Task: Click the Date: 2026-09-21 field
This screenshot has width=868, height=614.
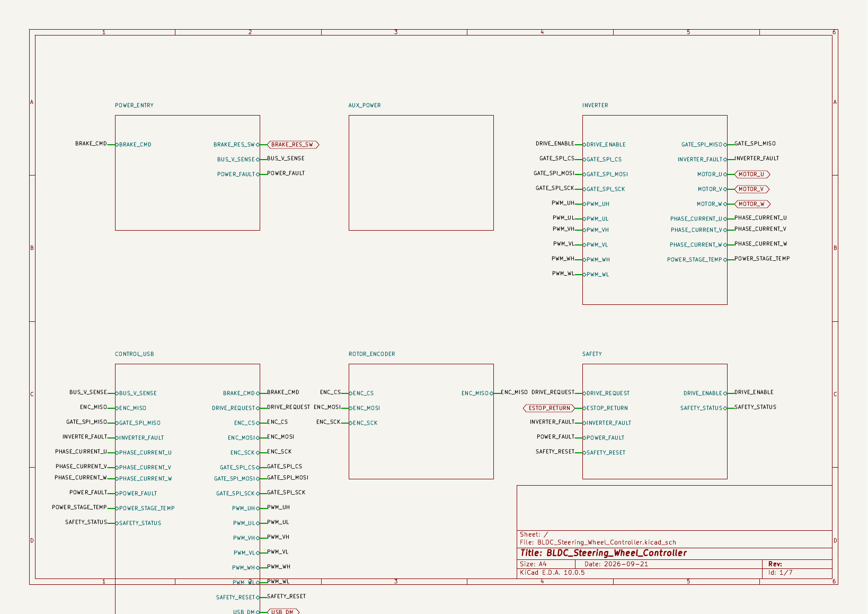Action: [616, 564]
